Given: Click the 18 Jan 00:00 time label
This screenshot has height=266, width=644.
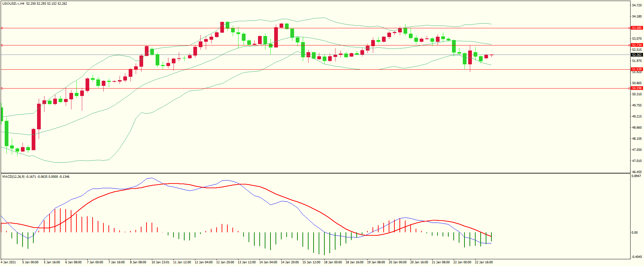Looking at the screenshot, I should (x=333, y=262).
